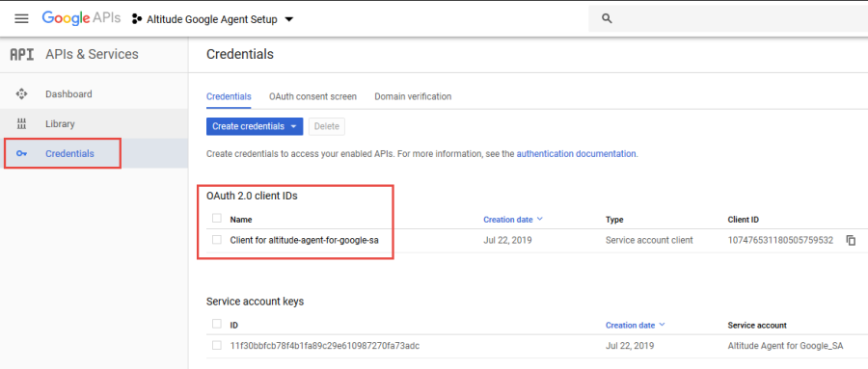
Task: Switch to the OAuth consent screen tab
Action: click(x=312, y=96)
